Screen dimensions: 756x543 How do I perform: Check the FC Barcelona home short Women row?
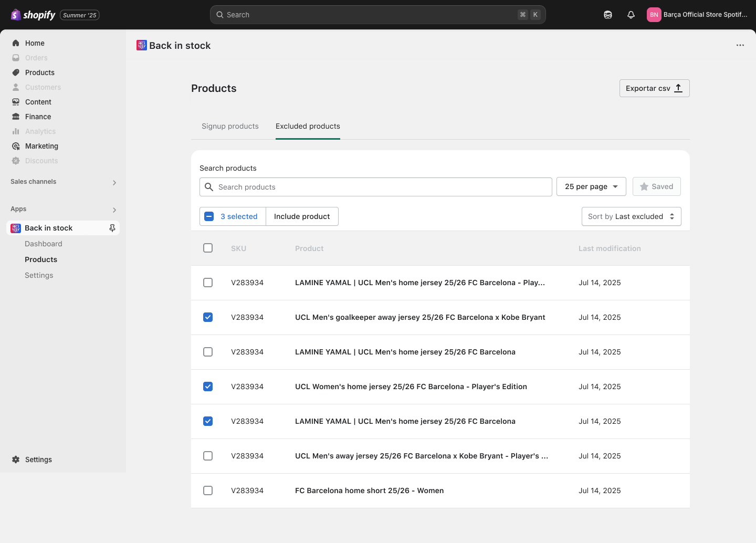[x=208, y=490]
